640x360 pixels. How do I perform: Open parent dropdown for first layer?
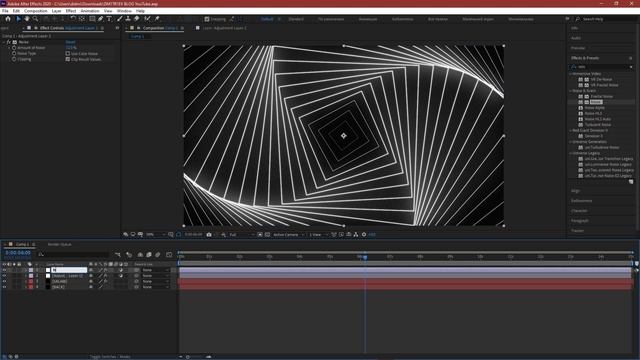coord(156,270)
